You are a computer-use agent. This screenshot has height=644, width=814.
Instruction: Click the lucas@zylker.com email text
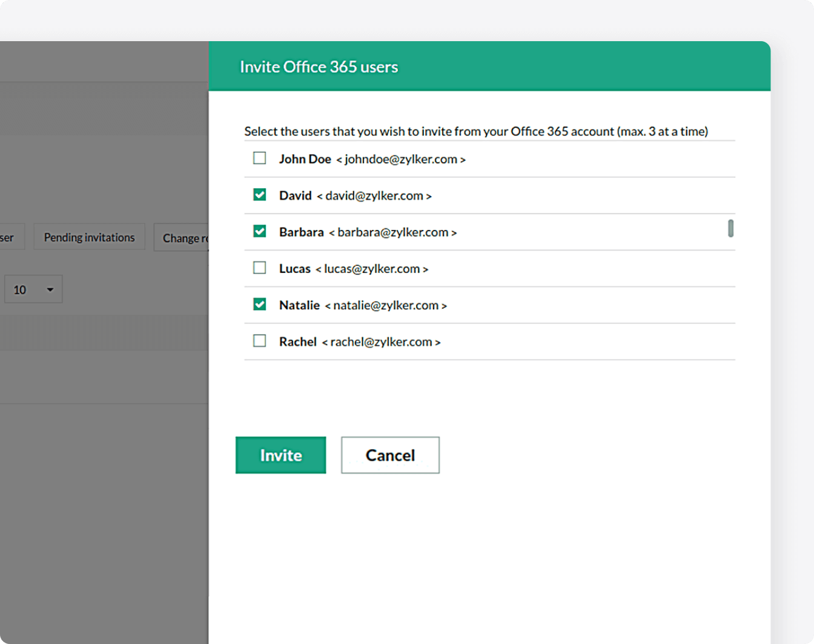pyautogui.click(x=372, y=269)
